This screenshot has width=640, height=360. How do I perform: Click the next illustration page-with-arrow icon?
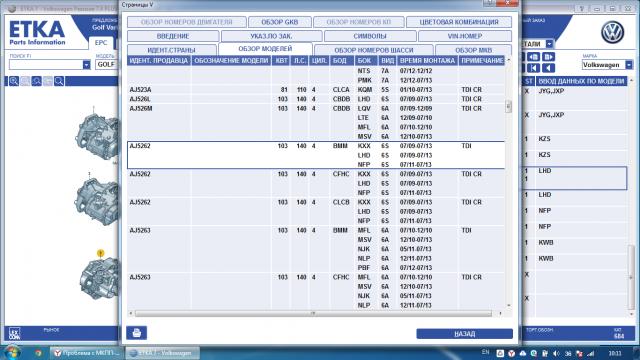tap(549, 57)
